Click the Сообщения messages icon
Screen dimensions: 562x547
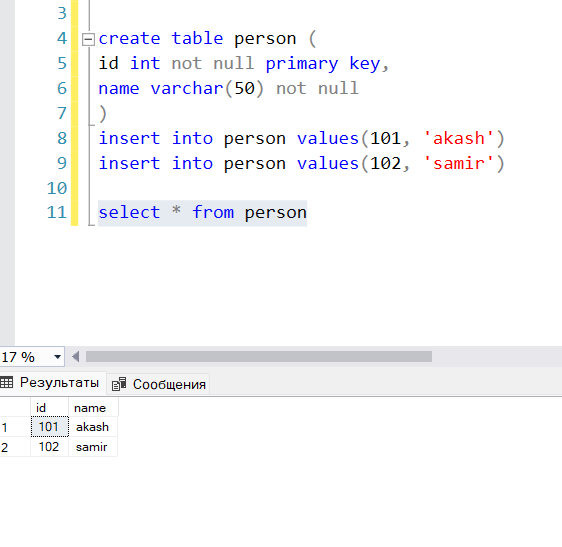click(119, 384)
